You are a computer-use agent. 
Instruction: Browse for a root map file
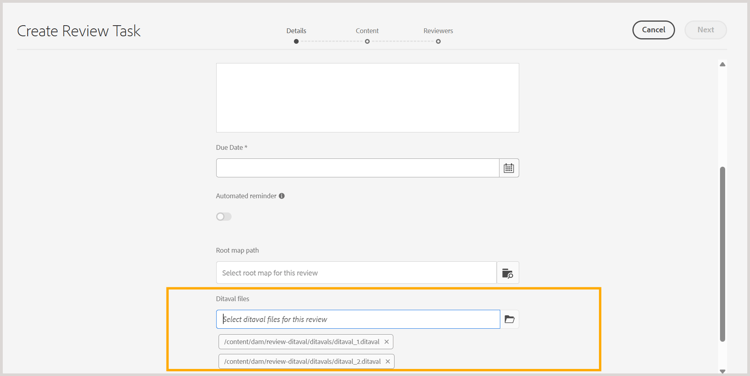(507, 273)
